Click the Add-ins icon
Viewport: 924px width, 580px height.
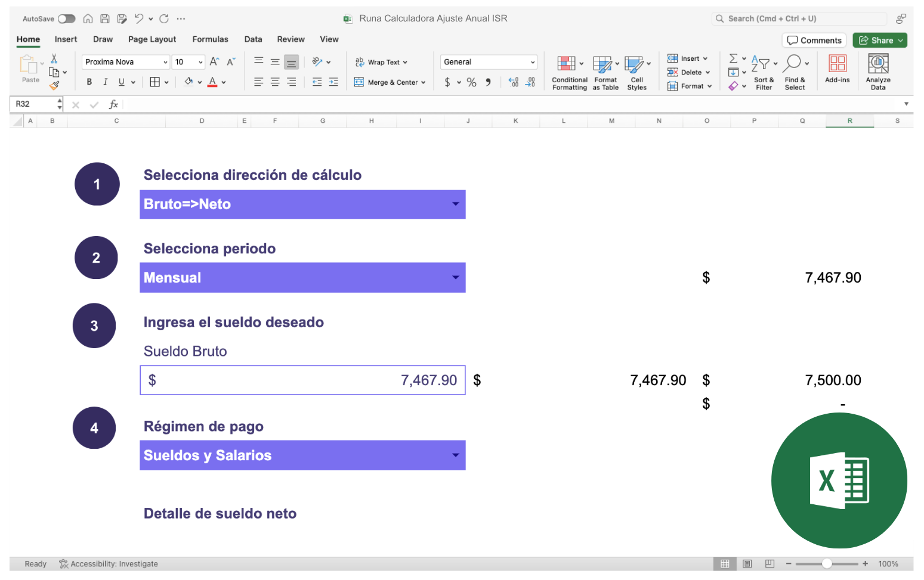(x=838, y=69)
